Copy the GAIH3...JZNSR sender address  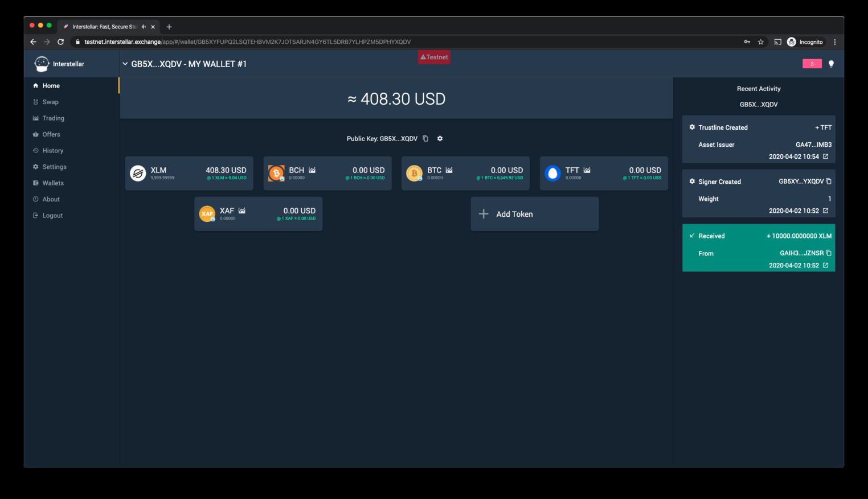pyautogui.click(x=829, y=253)
